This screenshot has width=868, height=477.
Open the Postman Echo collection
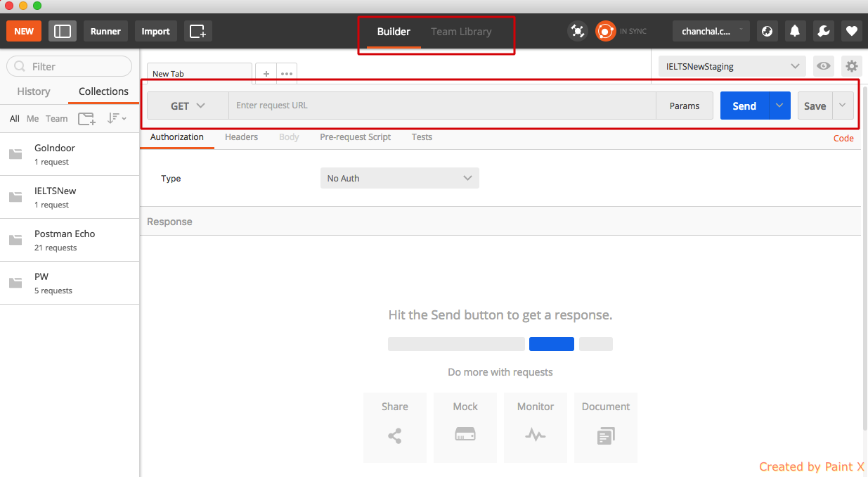(x=65, y=240)
